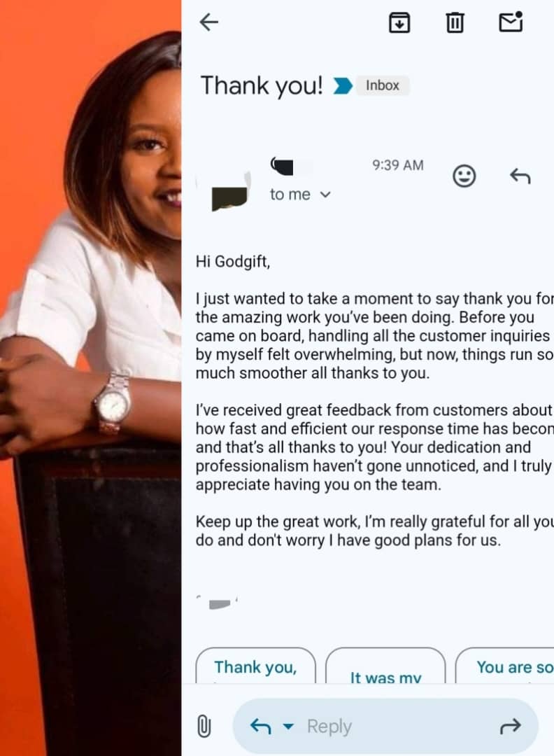Choose the 'Thank you,' smart reply
Image resolution: width=554 pixels, height=756 pixels.
pos(256,666)
